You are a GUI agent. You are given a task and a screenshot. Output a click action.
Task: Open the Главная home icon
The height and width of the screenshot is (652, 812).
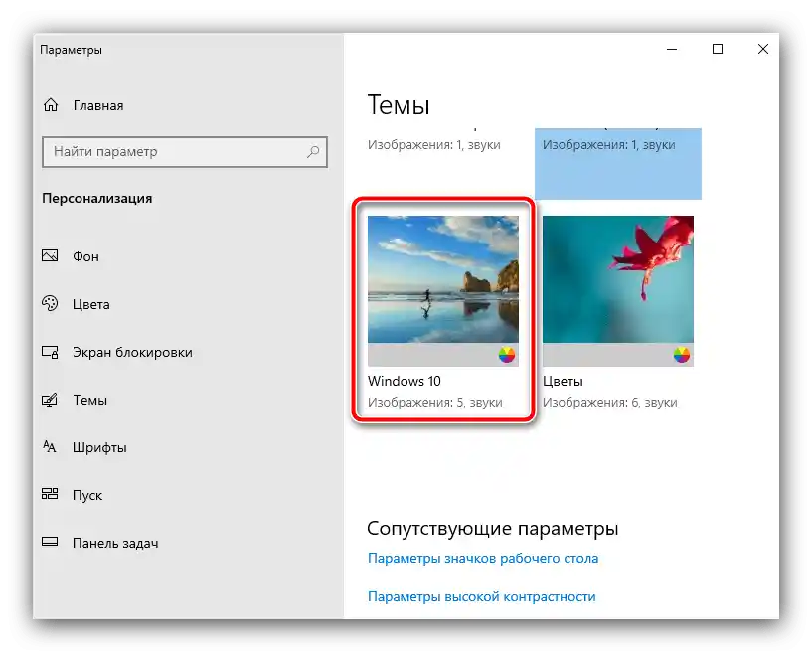pos(51,105)
